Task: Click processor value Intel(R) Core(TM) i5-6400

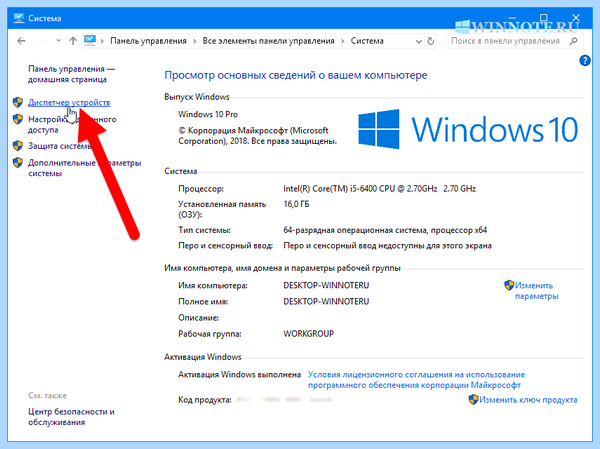Action: 379,189
